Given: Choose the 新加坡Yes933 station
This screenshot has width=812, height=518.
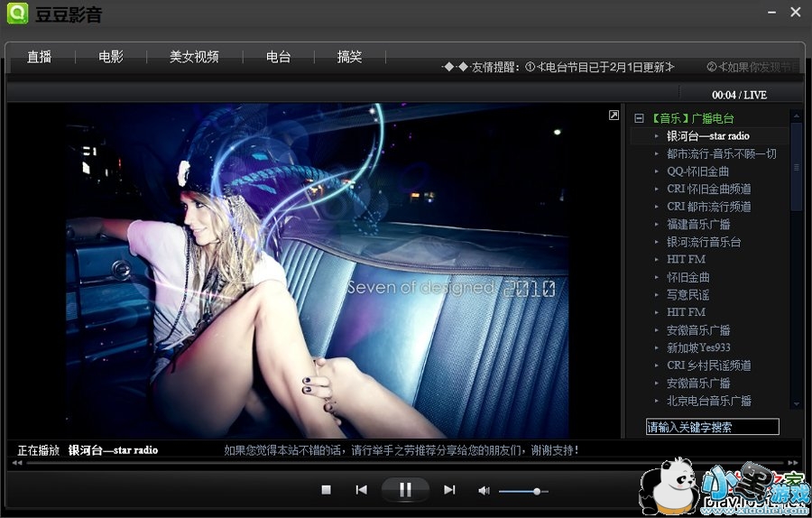Looking at the screenshot, I should click(698, 347).
